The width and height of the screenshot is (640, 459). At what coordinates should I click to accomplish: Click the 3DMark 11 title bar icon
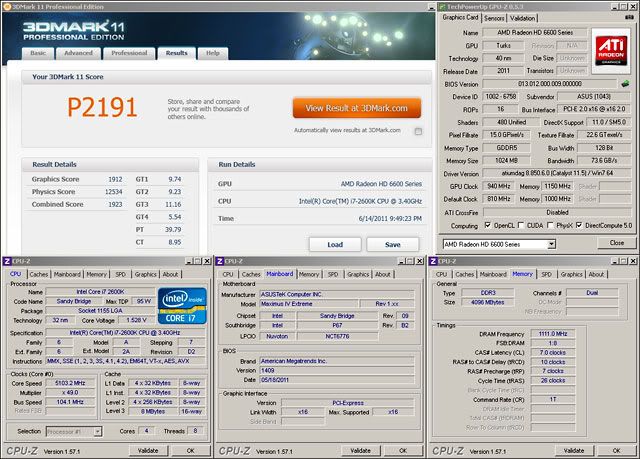click(7, 7)
